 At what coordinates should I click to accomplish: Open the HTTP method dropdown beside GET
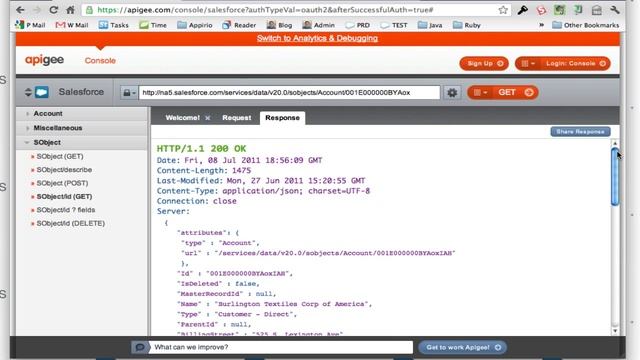480,93
